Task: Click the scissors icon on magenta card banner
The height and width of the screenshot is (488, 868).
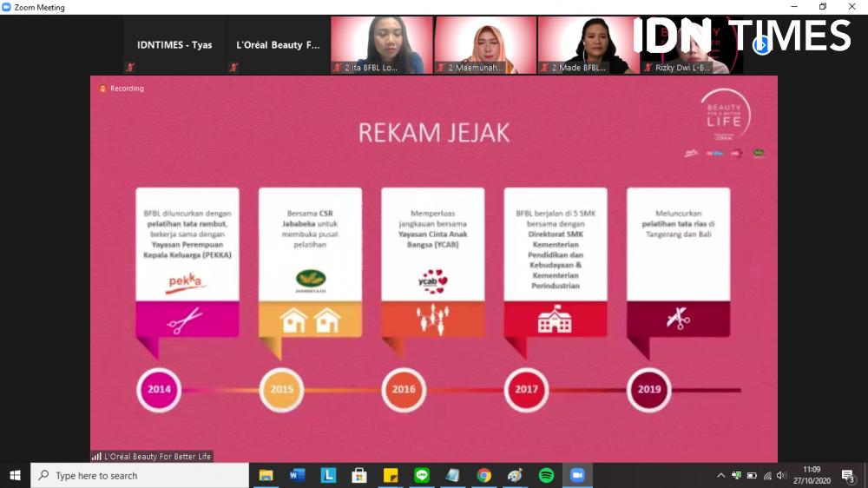Action: point(186,320)
